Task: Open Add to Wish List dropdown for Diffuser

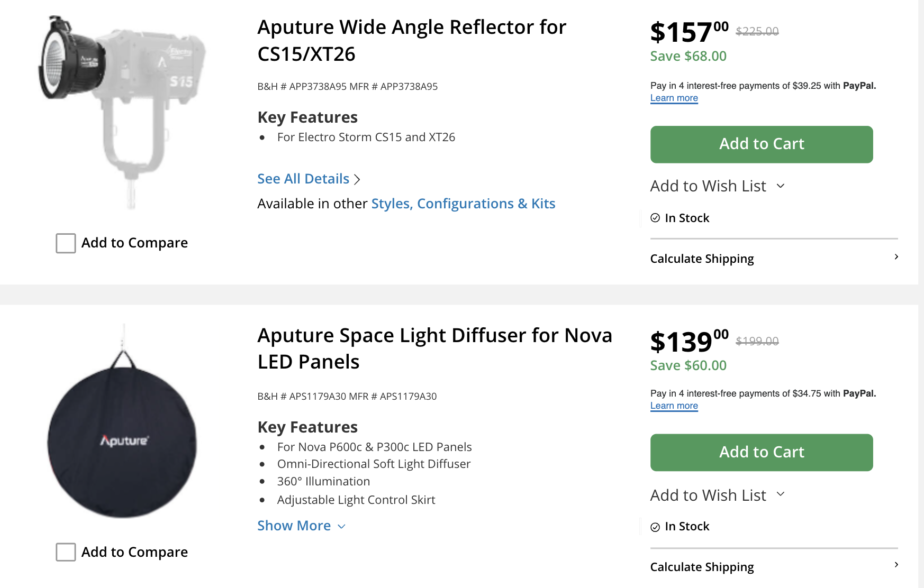Action: 717,495
